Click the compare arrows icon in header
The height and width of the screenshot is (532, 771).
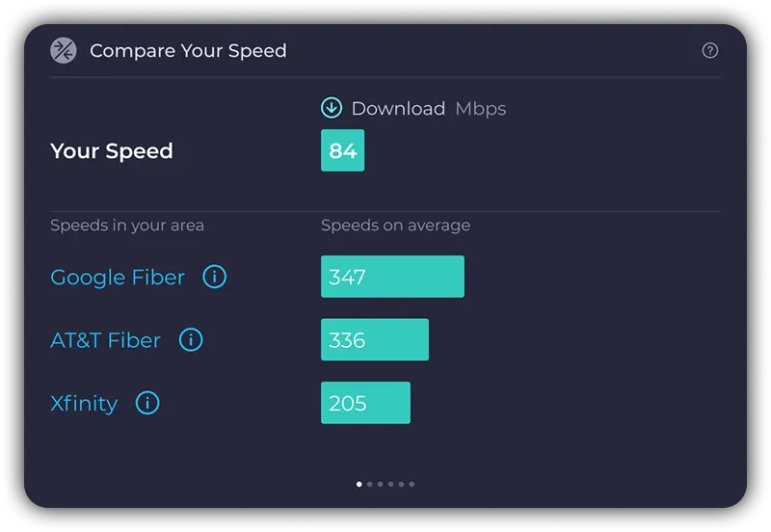[x=64, y=50]
